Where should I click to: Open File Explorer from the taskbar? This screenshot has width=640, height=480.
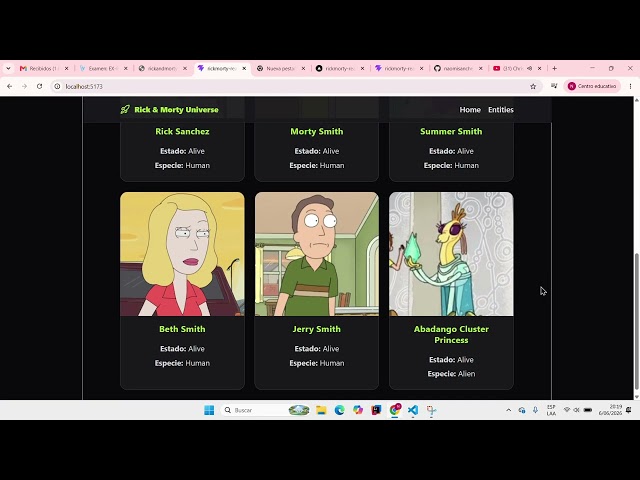coord(321,410)
